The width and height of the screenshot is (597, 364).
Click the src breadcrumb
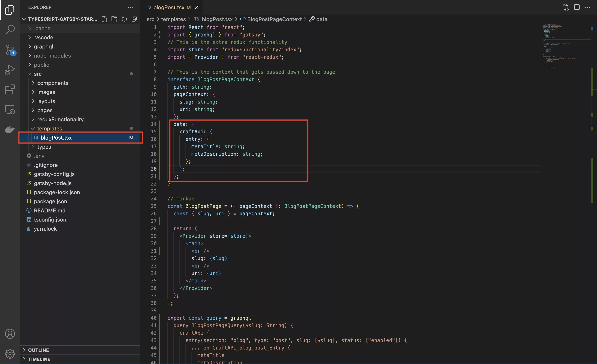point(150,19)
